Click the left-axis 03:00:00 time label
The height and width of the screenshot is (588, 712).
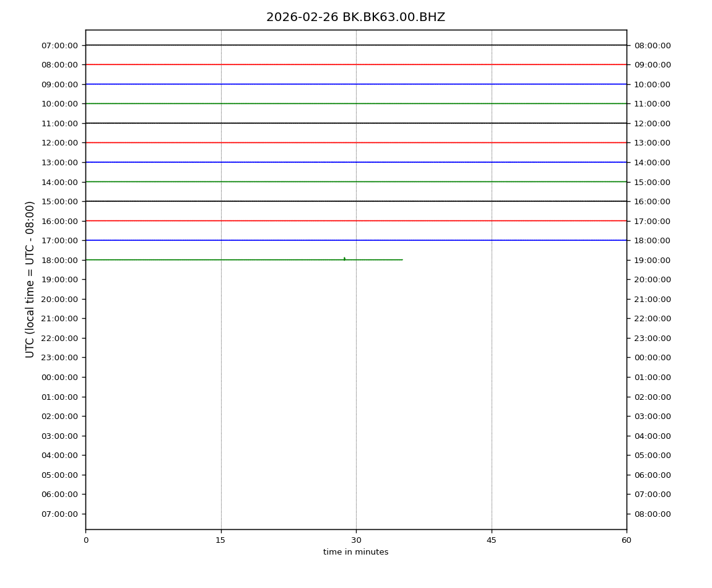59,436
